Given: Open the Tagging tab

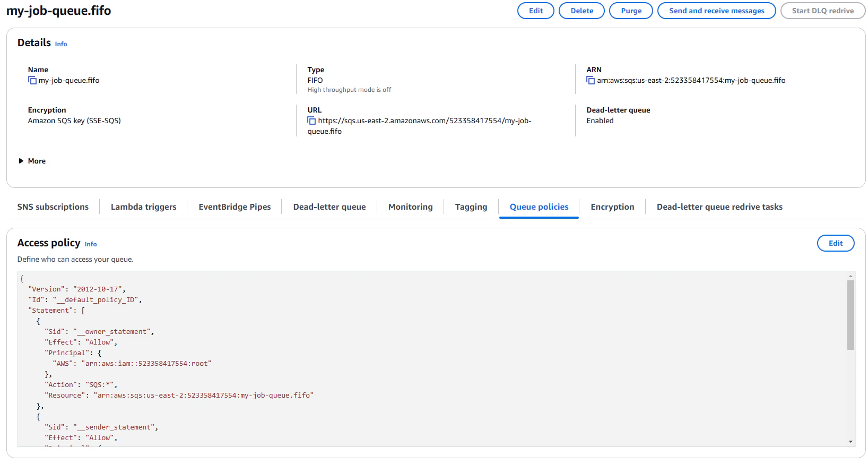Looking at the screenshot, I should point(471,207).
